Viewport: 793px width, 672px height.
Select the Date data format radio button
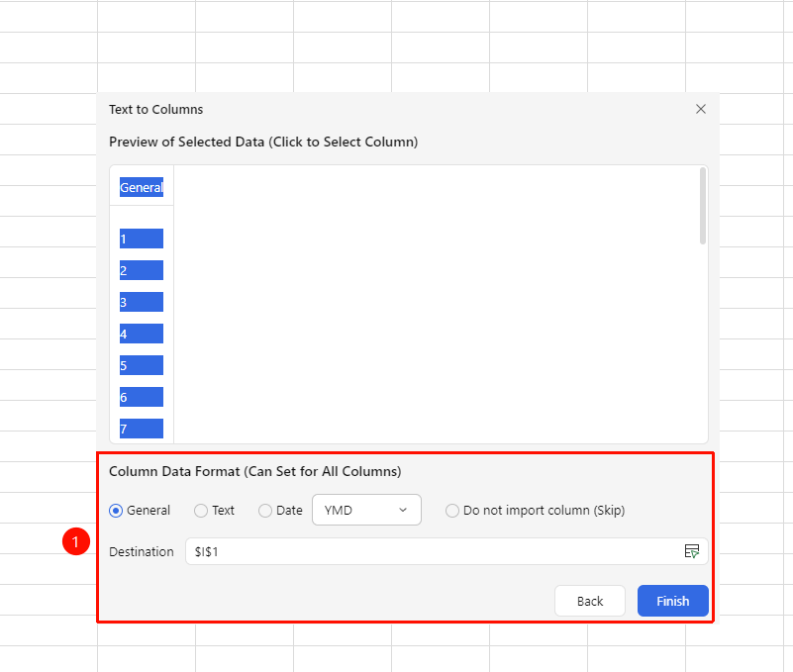(265, 511)
